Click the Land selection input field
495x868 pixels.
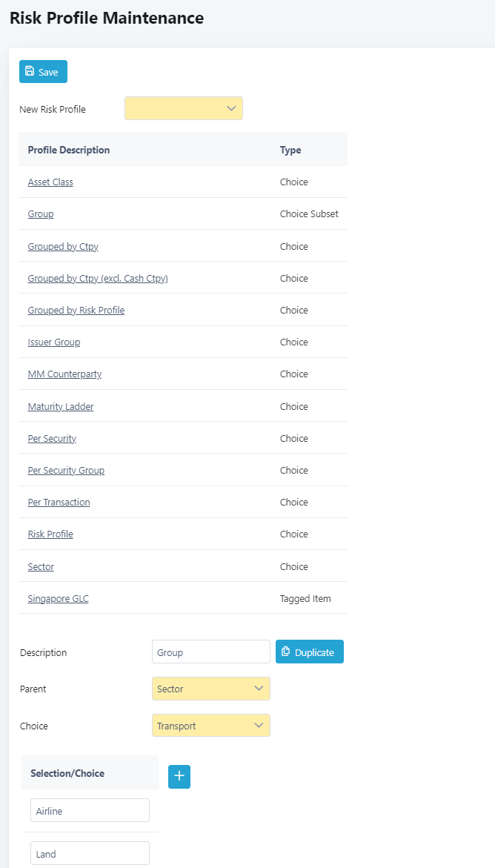[x=90, y=853]
